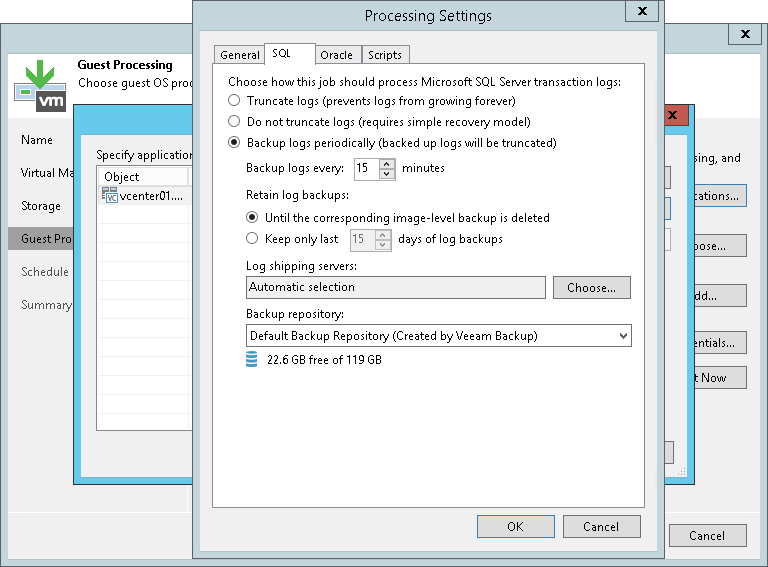
Task: Select the Virtual Machines wizard step
Action: point(47,173)
